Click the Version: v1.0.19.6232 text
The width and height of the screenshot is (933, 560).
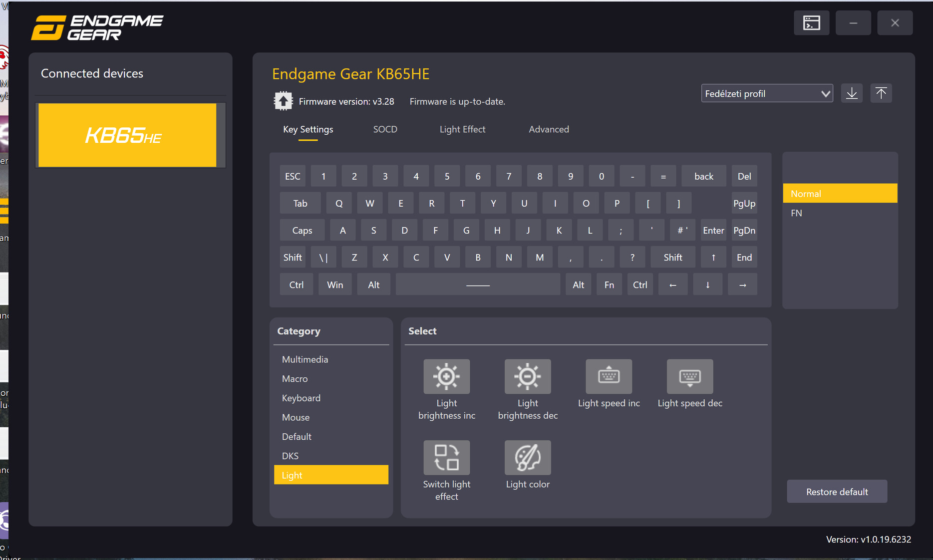pyautogui.click(x=869, y=539)
